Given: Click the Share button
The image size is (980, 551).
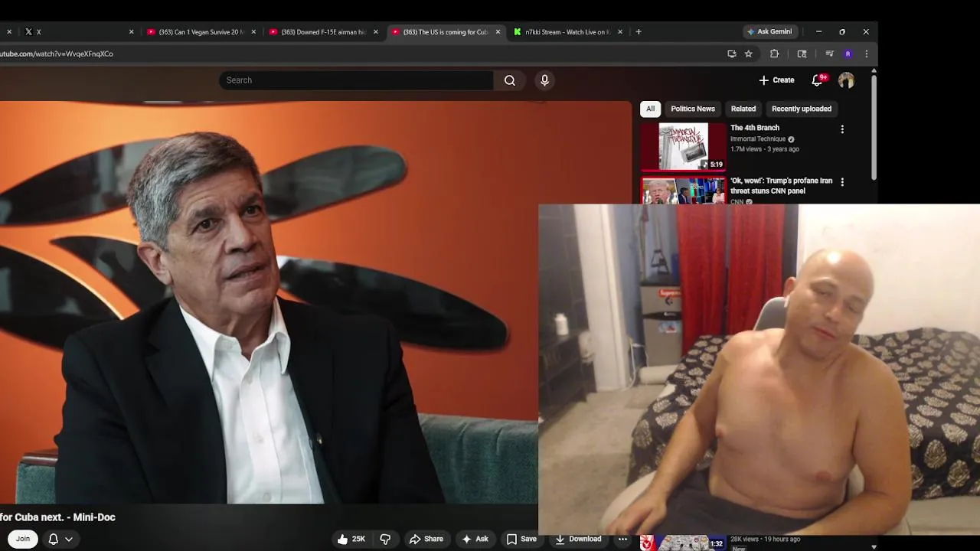Looking at the screenshot, I should coord(426,539).
